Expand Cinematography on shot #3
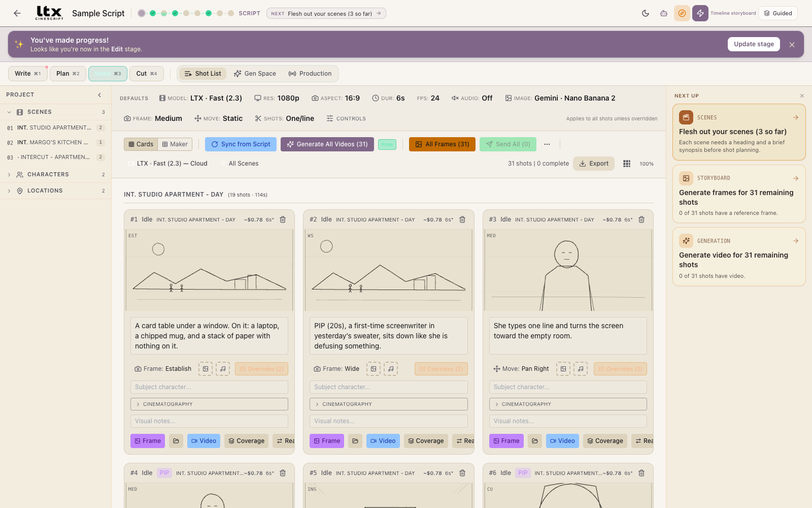This screenshot has height=508, width=812. click(x=568, y=404)
